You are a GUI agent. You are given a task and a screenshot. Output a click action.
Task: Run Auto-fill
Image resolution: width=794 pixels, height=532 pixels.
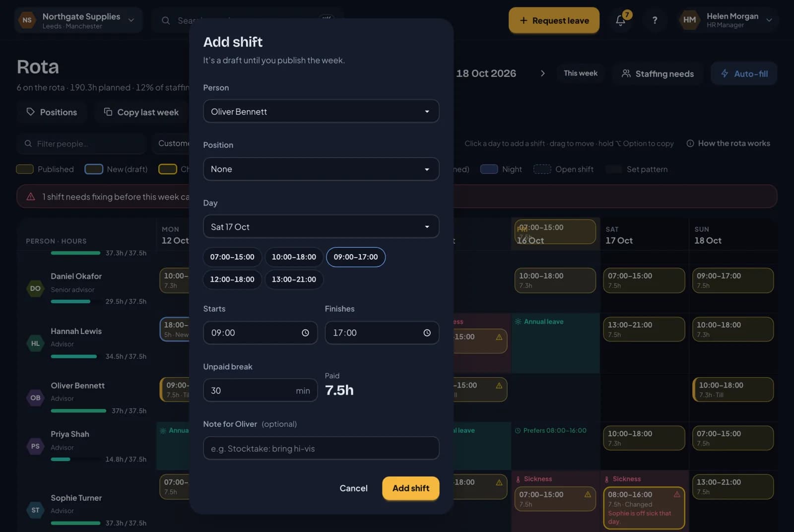tap(744, 73)
